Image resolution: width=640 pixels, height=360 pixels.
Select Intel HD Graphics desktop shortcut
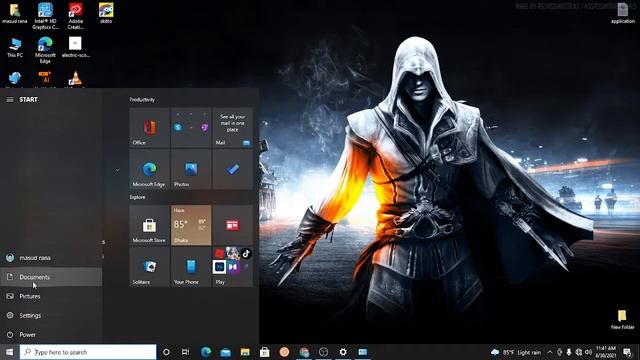click(45, 16)
